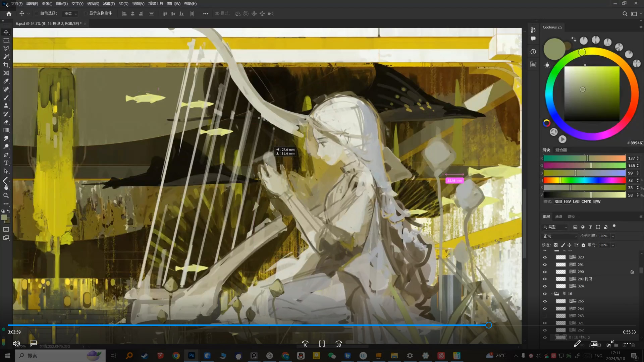The width and height of the screenshot is (644, 362).
Task: Switch Coolorus mode to B/W
Action: click(597, 202)
